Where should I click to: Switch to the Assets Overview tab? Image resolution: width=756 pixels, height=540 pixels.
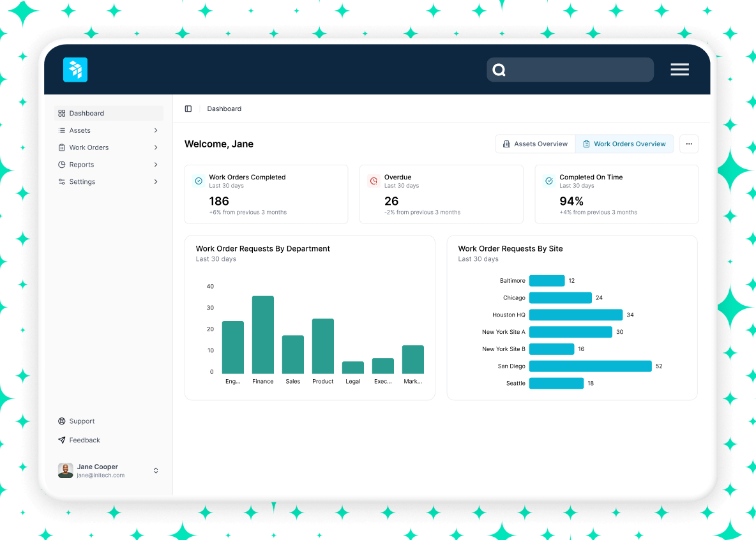point(535,144)
